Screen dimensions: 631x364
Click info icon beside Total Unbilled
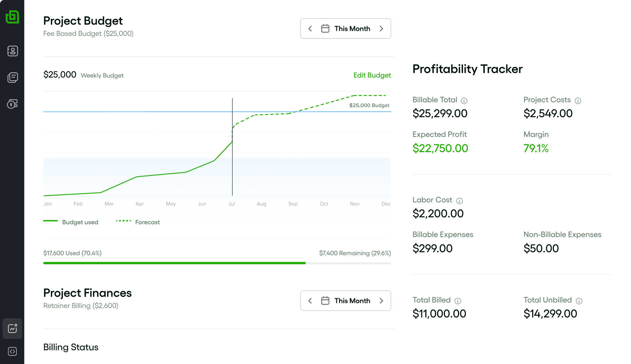pyautogui.click(x=579, y=301)
